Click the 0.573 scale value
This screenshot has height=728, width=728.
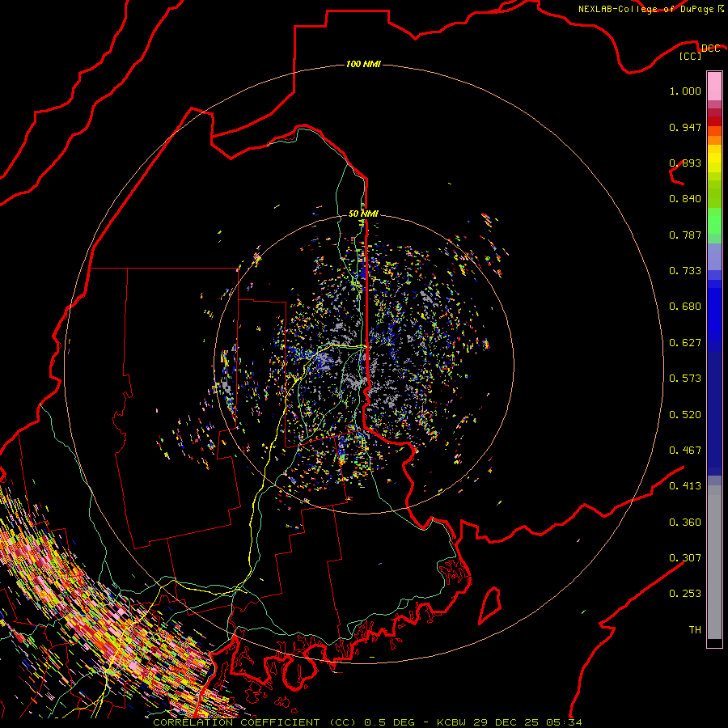[x=685, y=379]
